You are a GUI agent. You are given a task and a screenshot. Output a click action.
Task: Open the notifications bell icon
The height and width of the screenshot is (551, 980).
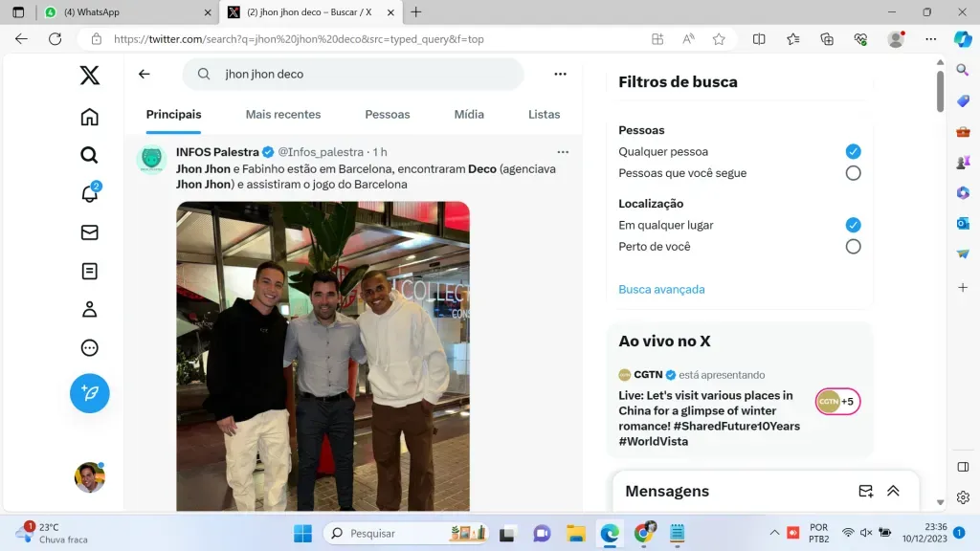(89, 194)
